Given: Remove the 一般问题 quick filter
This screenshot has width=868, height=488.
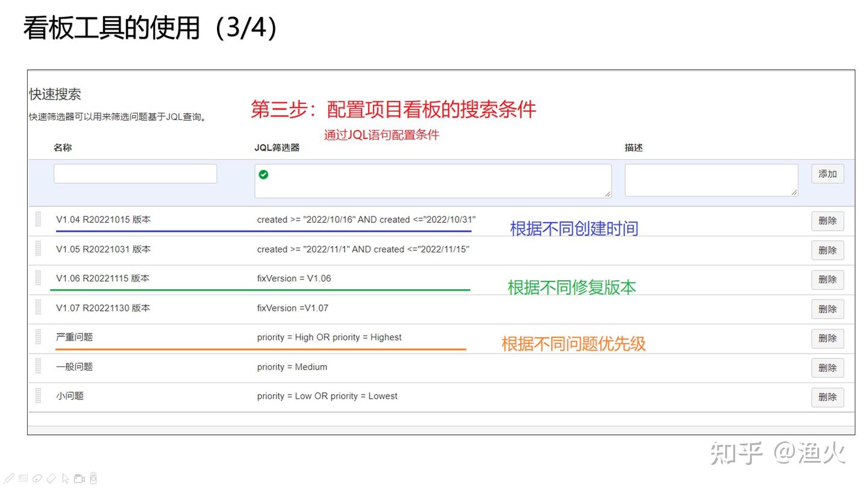Looking at the screenshot, I should click(x=827, y=368).
